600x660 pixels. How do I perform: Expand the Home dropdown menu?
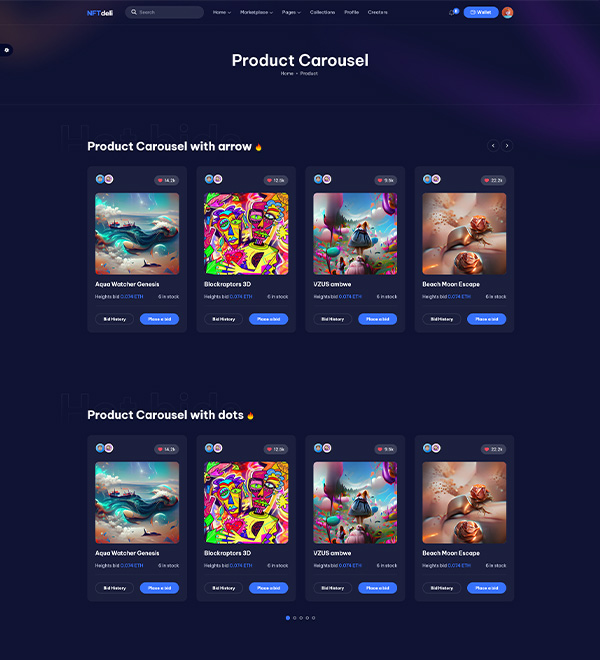tap(221, 12)
